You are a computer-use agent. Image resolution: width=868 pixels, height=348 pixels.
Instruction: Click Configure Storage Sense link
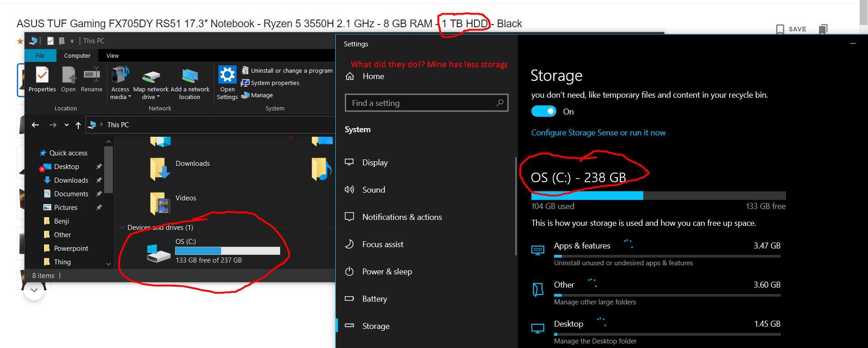(598, 133)
